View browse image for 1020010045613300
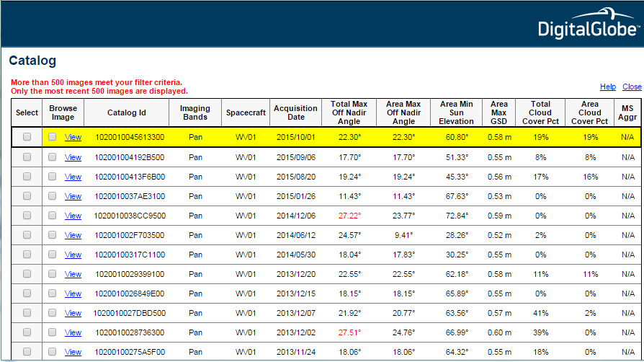Viewport: 644px width, 362px height. 73,137
